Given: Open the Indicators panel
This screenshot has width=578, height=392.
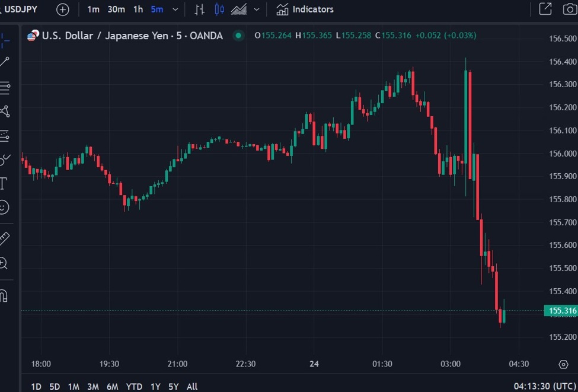Looking at the screenshot, I should click(305, 9).
